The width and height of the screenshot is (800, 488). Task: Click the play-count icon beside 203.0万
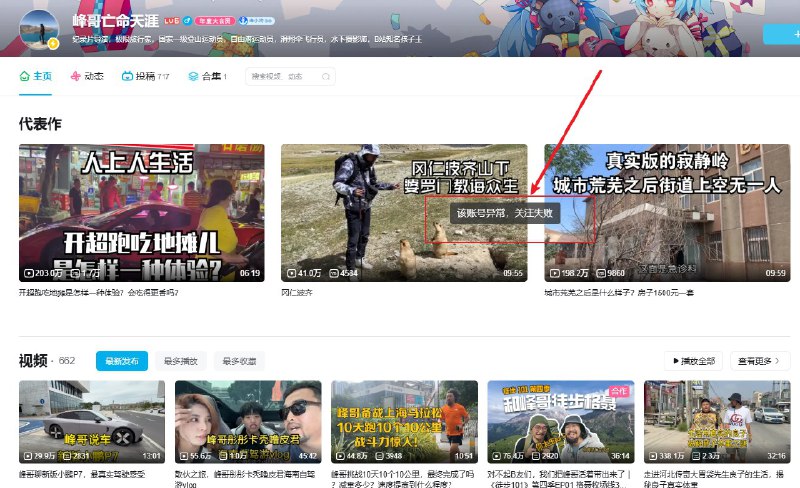pyautogui.click(x=29, y=273)
